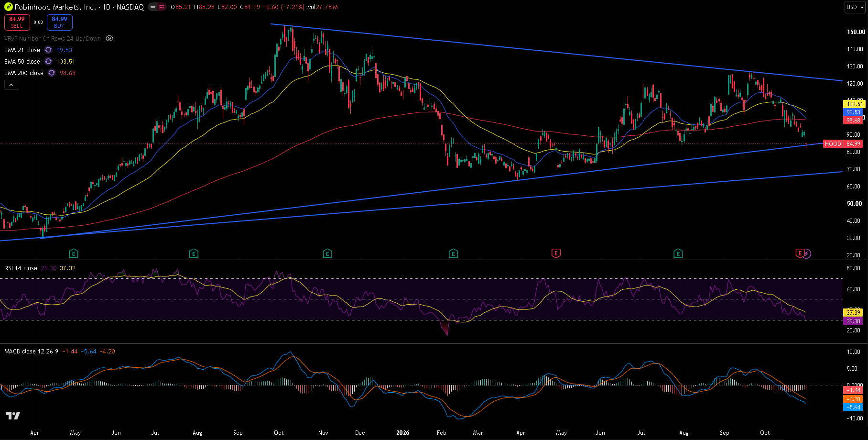Click the red earnings marker next to the lightning icon
The height and width of the screenshot is (440, 868).
(800, 253)
